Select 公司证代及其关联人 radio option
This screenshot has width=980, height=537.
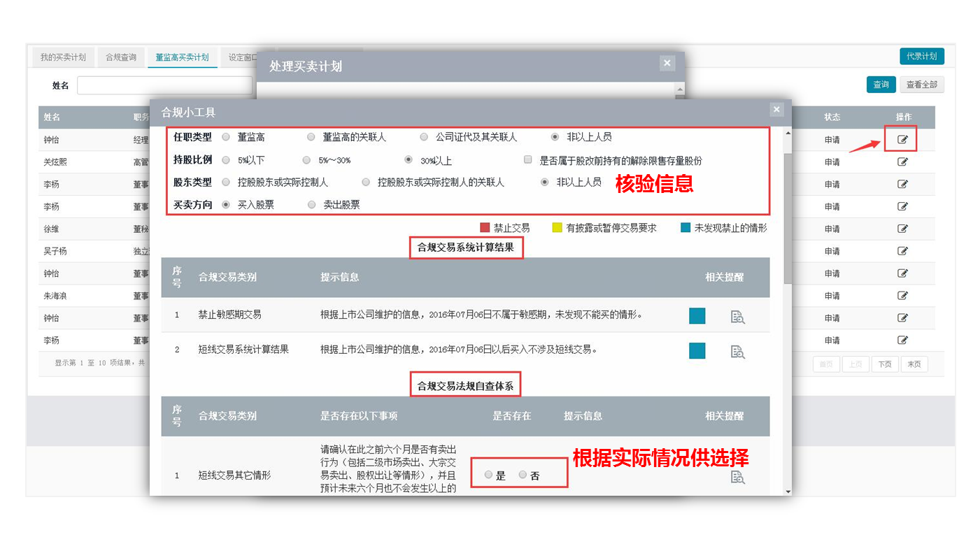(424, 137)
